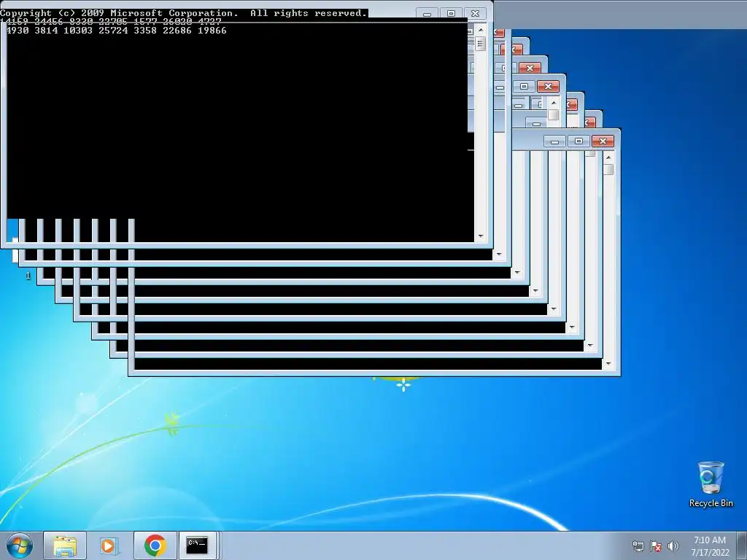Click scrollbar thumb of bottom-right cascaded window

pyautogui.click(x=608, y=169)
